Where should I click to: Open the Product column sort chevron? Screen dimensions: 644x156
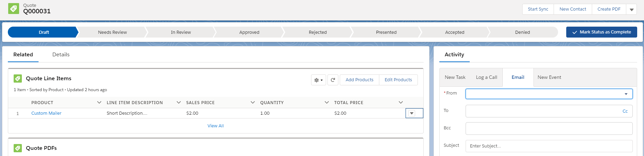click(x=99, y=102)
